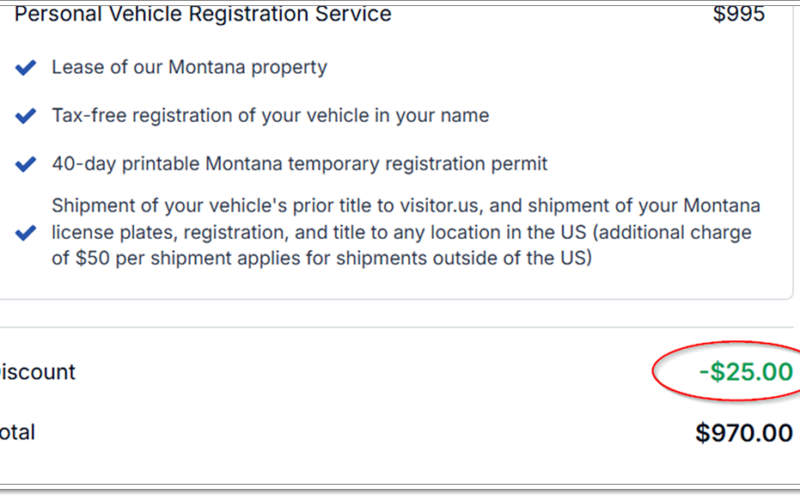The image size is (800, 495).
Task: Click the $970.00 total amount
Action: tap(744, 433)
